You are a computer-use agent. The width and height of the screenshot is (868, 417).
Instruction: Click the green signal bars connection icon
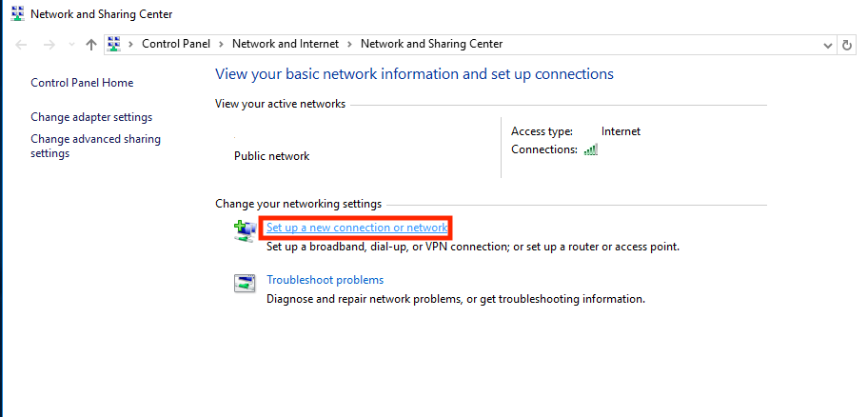[x=591, y=149]
